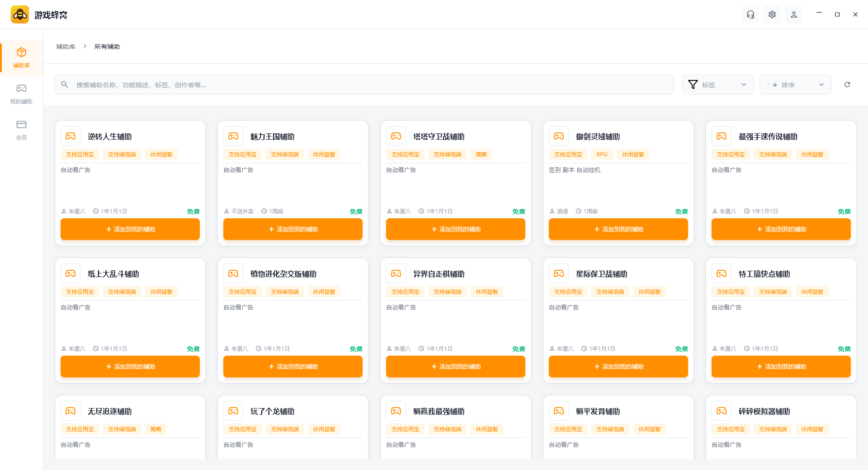Add 魅力王国辅助 to my assistants

point(293,229)
